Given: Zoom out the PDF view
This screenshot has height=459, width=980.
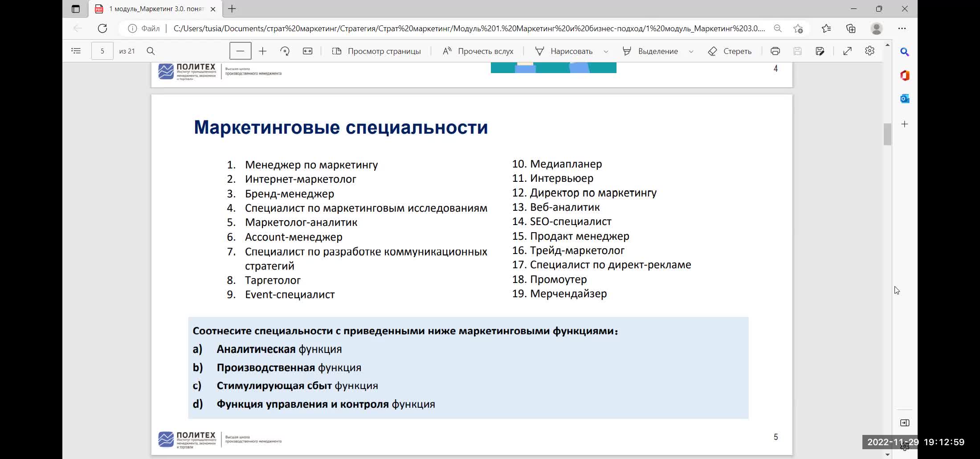Looking at the screenshot, I should (241, 51).
